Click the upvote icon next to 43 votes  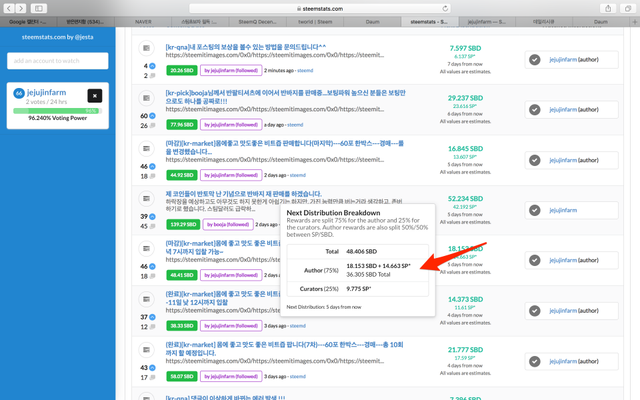(152, 368)
